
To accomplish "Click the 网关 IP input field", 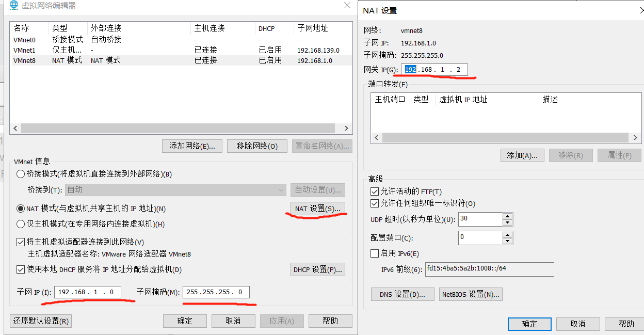I will (x=434, y=70).
